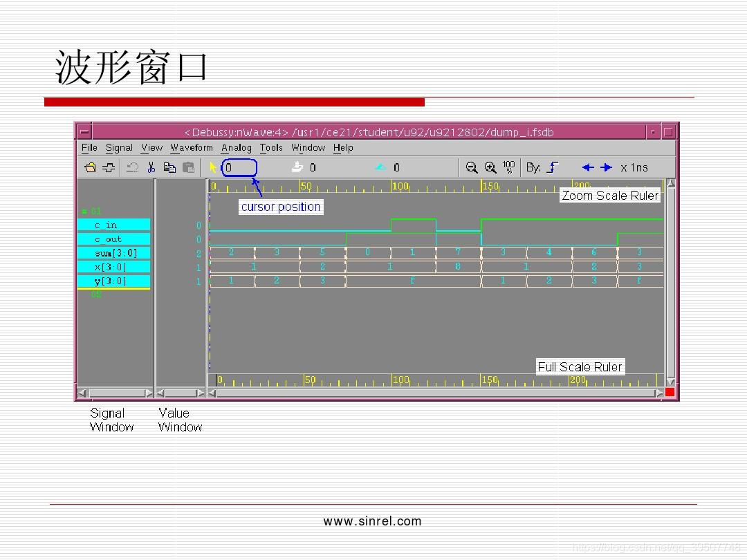The height and width of the screenshot is (560, 747).
Task: Click the vertical scrollbar up arrow
Action: 671,183
